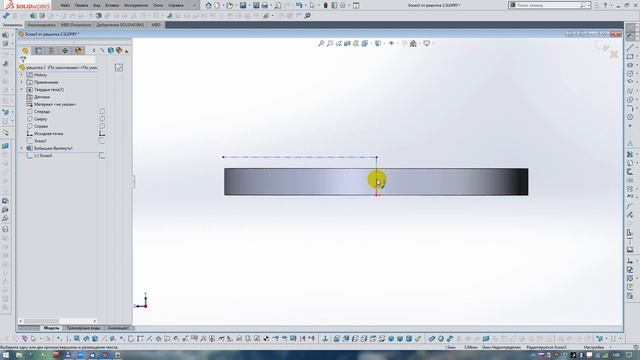Viewport: 640px width, 360px height.
Task: Expand the Примечания tree node
Action: 22,82
